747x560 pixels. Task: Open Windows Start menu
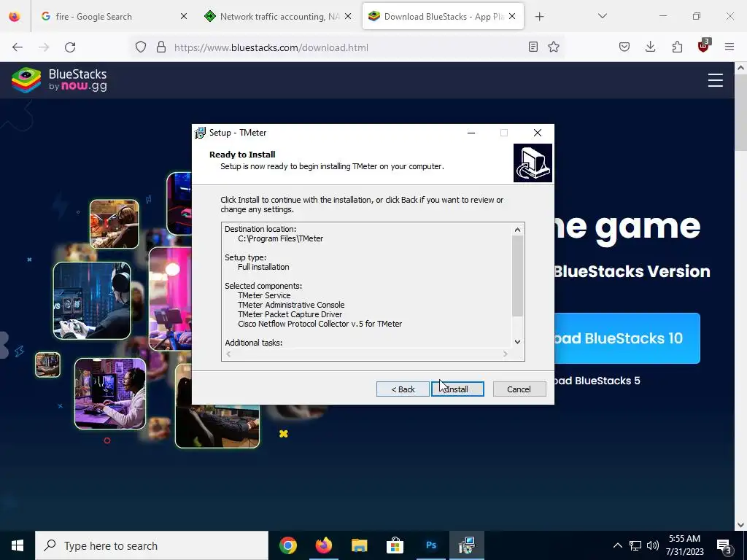pos(18,545)
